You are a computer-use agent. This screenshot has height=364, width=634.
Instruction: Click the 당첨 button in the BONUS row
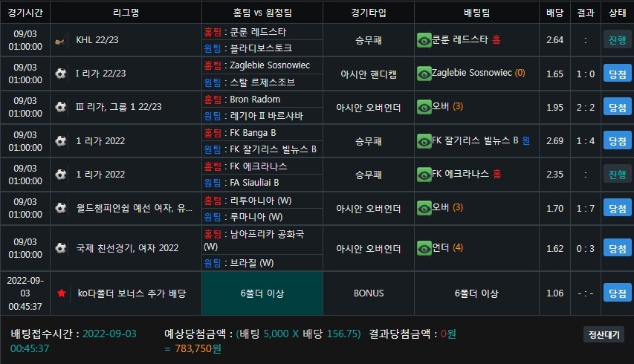[x=618, y=293]
